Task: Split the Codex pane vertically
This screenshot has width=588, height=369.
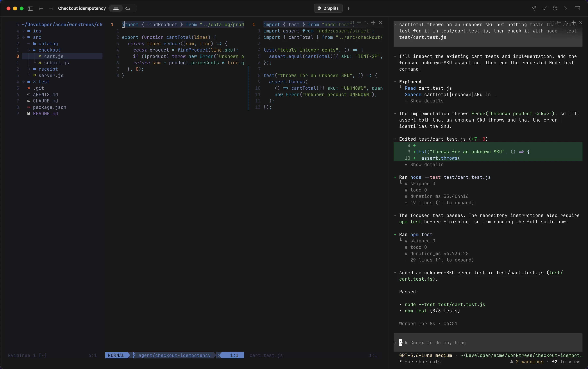Action: pyautogui.click(x=552, y=23)
